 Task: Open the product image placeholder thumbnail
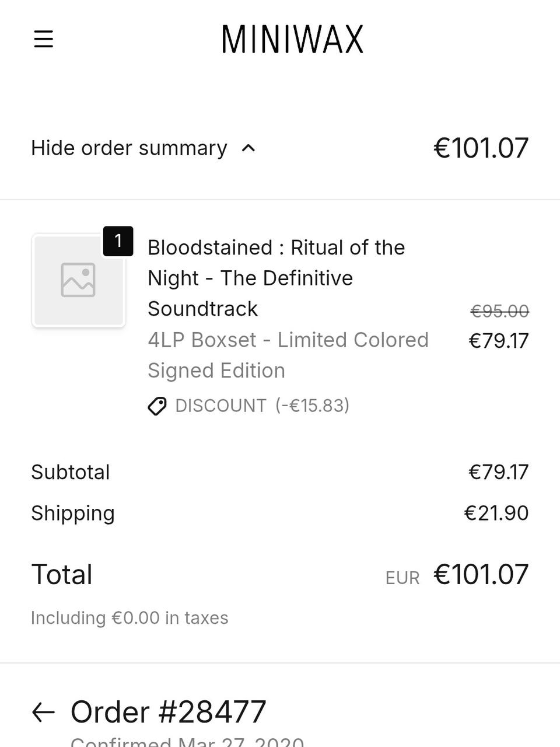pos(79,280)
